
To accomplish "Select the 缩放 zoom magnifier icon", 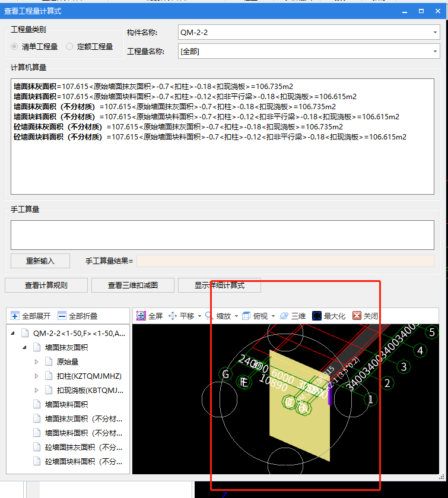I will pyautogui.click(x=209, y=316).
